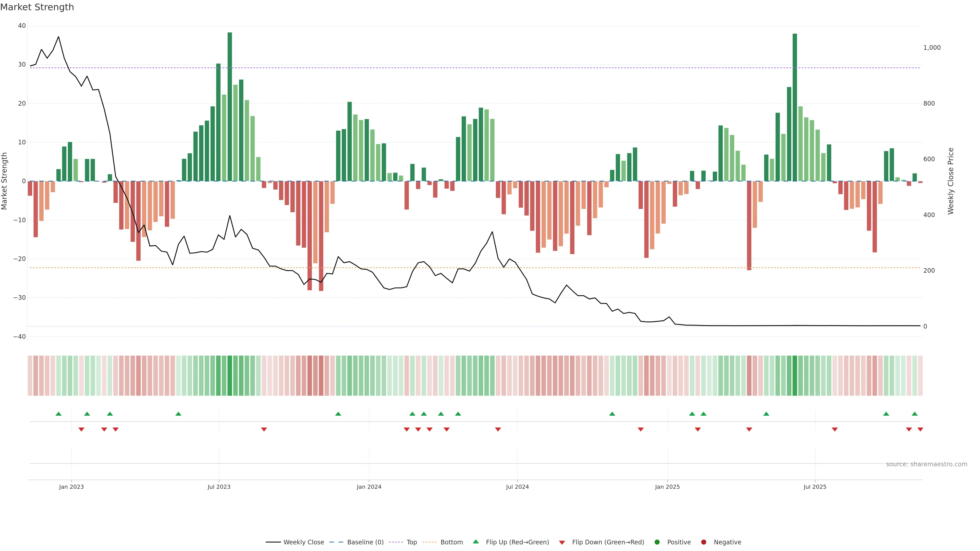This screenshot has width=980, height=551.
Task: Click the flip-down marker after Jul 2023
Action: point(264,429)
